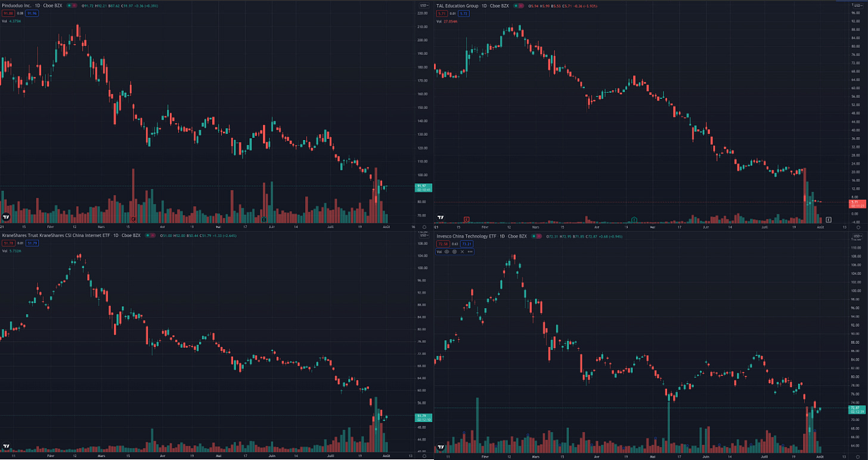Click Cboe BZX exchange label on KraneShares chart
Viewport: 868px width, 460px height.
pyautogui.click(x=131, y=235)
